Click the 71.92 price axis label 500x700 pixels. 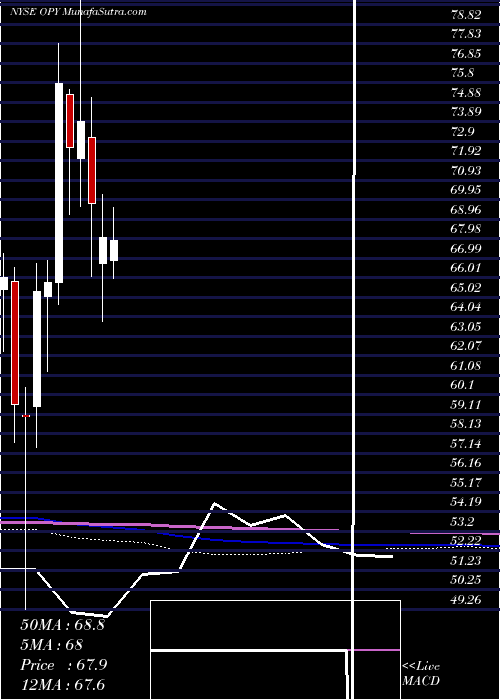point(466,151)
